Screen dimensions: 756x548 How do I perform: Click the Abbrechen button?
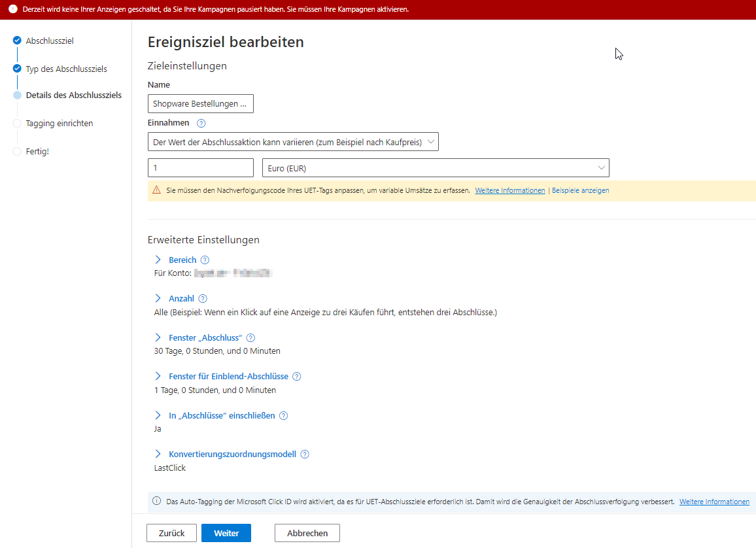click(x=307, y=533)
